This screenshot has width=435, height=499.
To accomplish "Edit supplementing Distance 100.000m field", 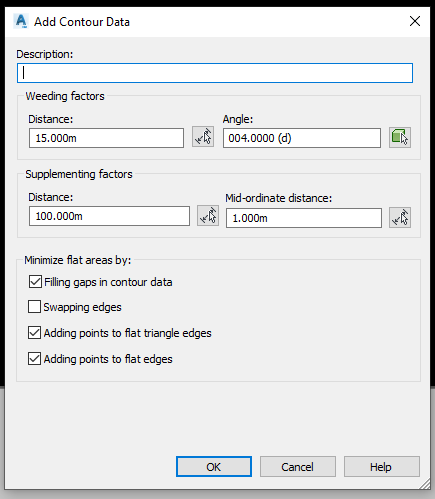I will 109,216.
